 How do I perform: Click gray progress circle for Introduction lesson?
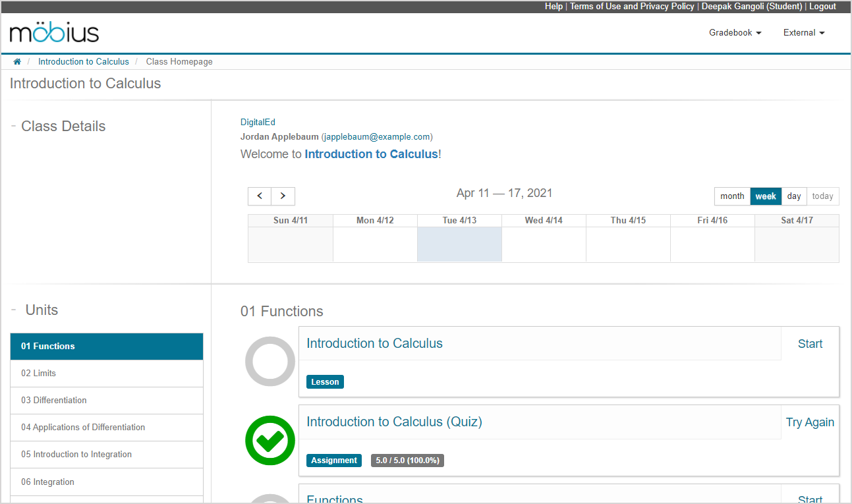pos(270,361)
